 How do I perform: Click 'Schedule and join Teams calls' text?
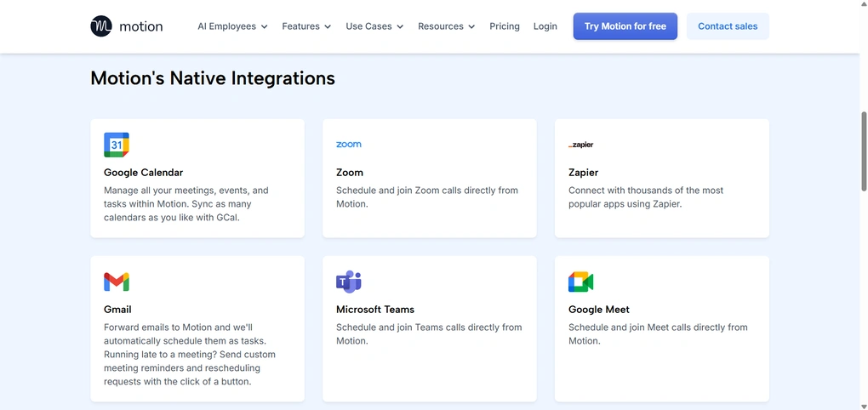click(x=429, y=333)
